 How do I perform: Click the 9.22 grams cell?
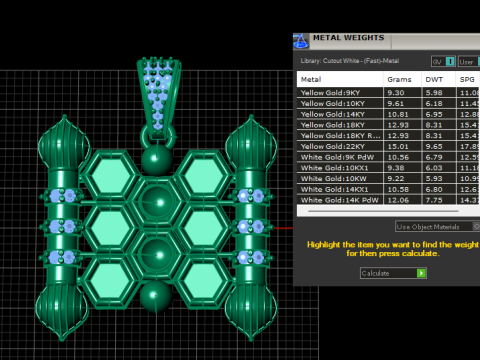402,178
